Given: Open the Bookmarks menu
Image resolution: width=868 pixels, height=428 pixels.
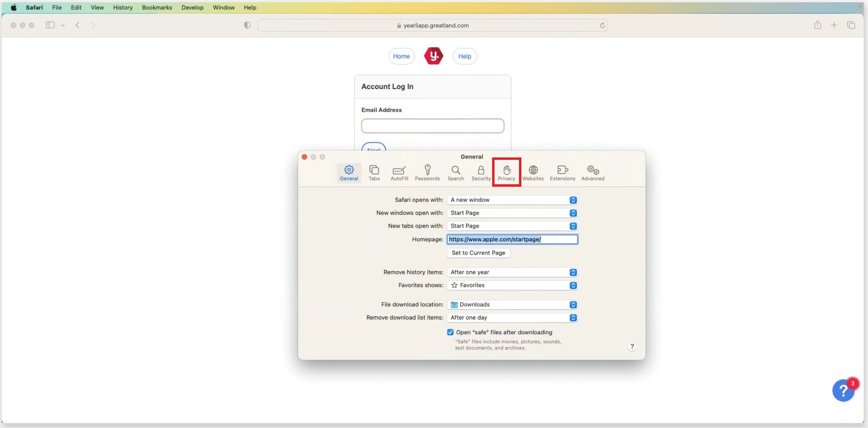Looking at the screenshot, I should pyautogui.click(x=157, y=8).
